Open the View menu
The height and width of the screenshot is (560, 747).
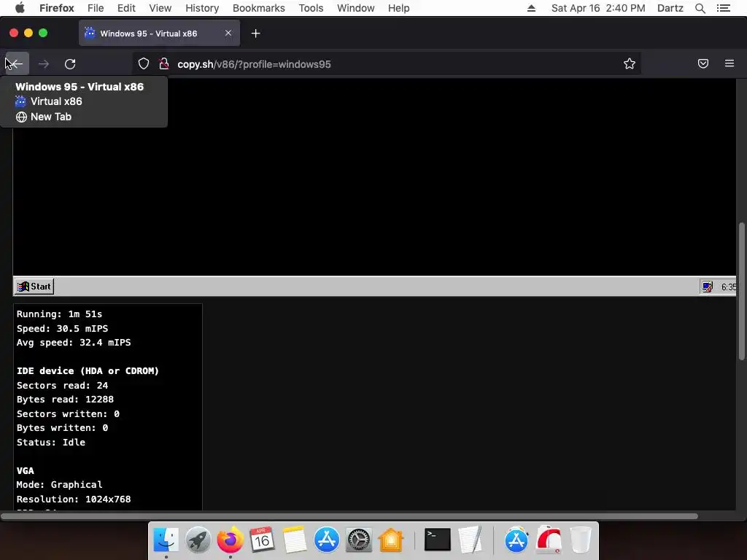coord(160,8)
